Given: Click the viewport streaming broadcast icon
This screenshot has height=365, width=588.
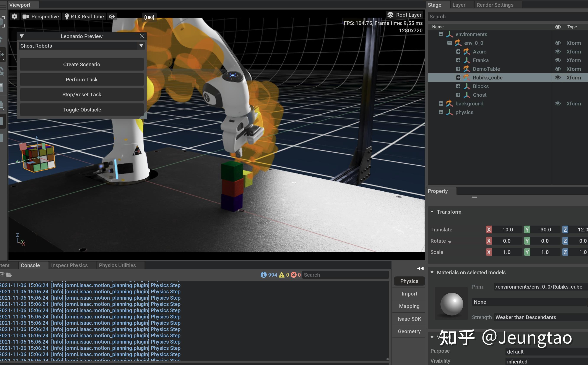Looking at the screenshot, I should 149,17.
